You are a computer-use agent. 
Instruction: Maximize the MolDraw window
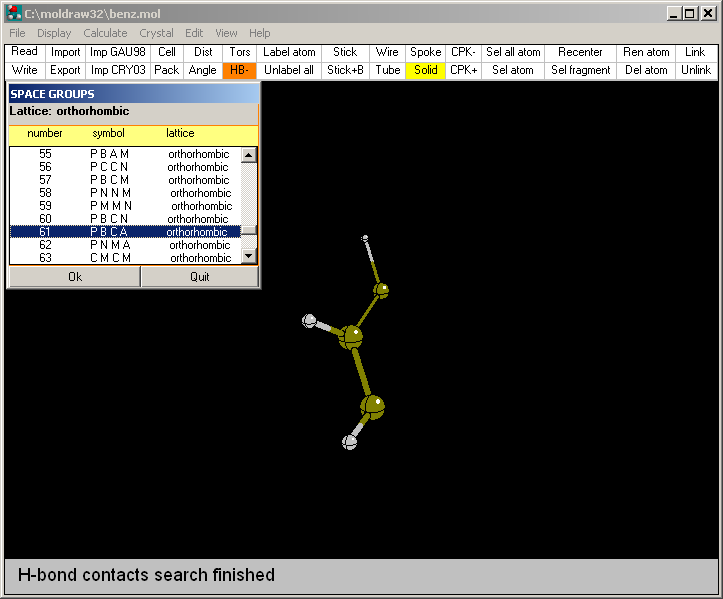coord(690,13)
